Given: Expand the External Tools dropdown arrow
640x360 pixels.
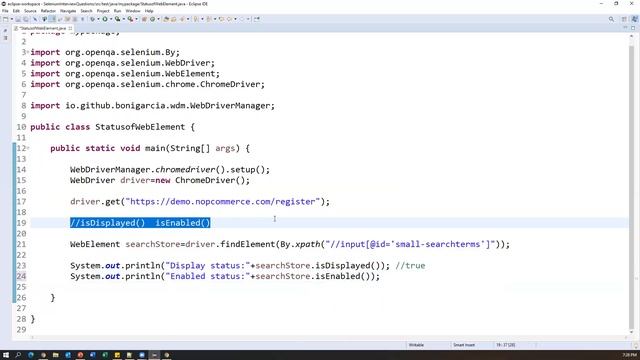Looking at the screenshot, I should point(137,19).
